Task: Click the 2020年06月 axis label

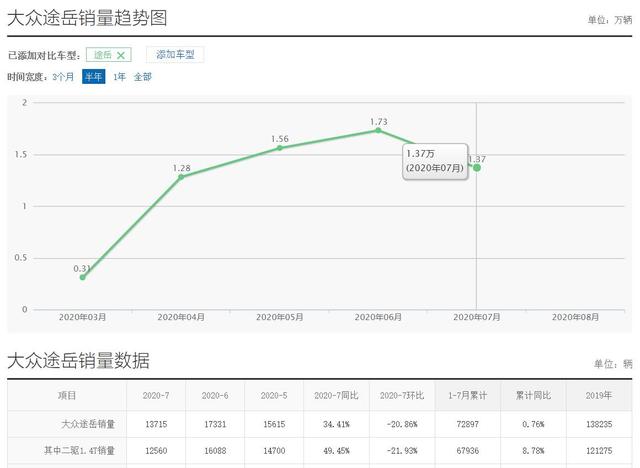Action: pos(378,317)
